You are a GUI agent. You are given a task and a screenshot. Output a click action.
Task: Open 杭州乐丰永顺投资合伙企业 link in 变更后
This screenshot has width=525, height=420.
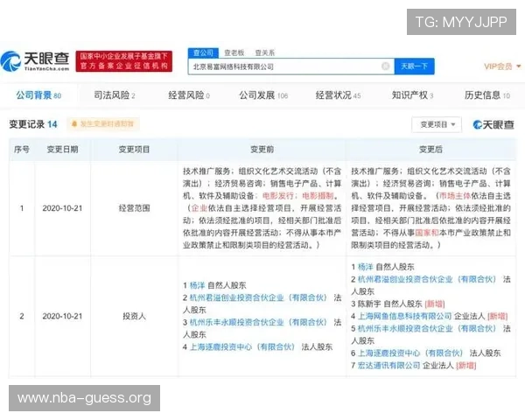coord(427,329)
